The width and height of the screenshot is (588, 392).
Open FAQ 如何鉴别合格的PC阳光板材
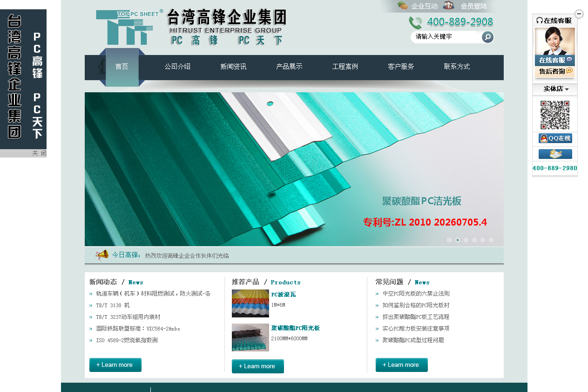[x=416, y=305]
